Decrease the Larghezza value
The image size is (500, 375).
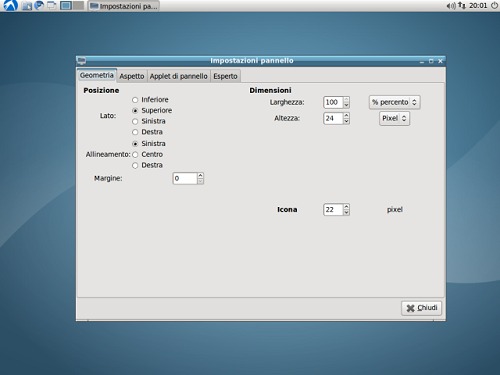346,105
